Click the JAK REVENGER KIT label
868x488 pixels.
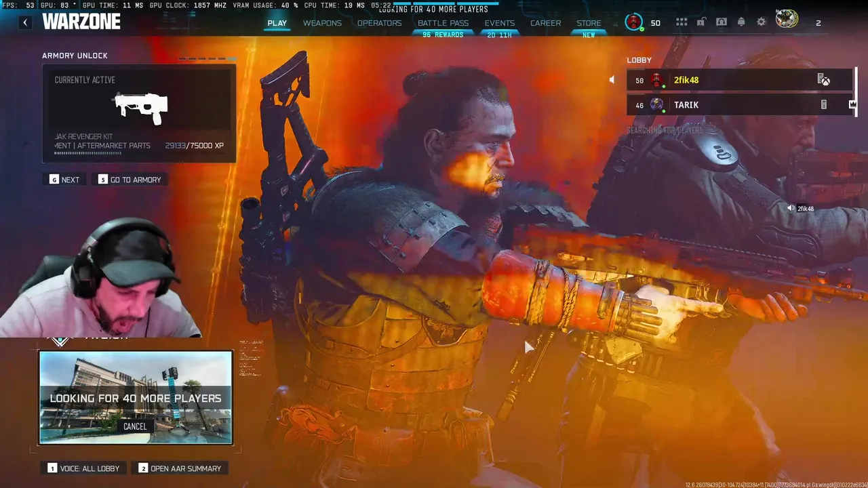pos(83,137)
